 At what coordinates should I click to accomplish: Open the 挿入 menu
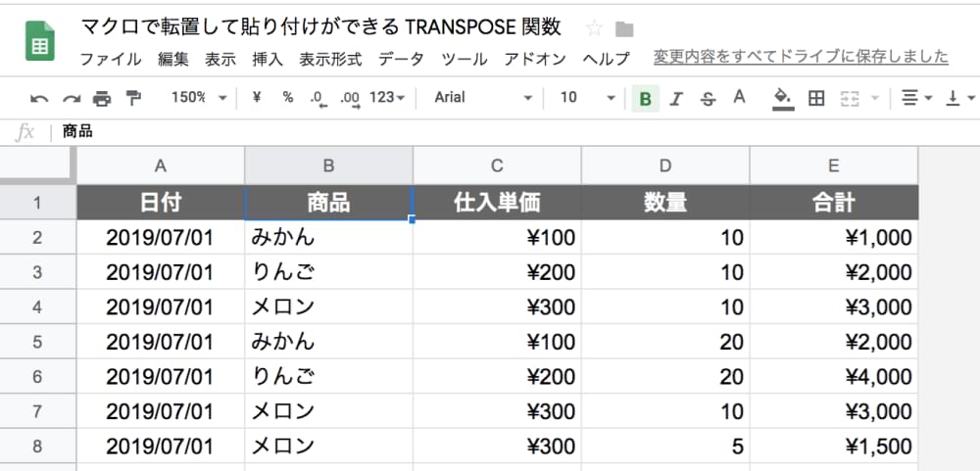point(268,60)
